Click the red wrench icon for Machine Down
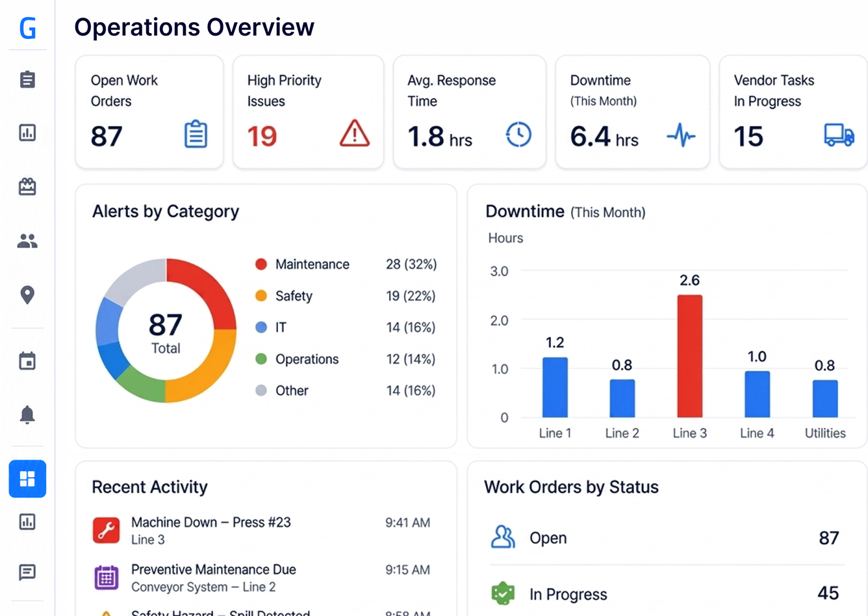This screenshot has height=616, width=868. (106, 530)
